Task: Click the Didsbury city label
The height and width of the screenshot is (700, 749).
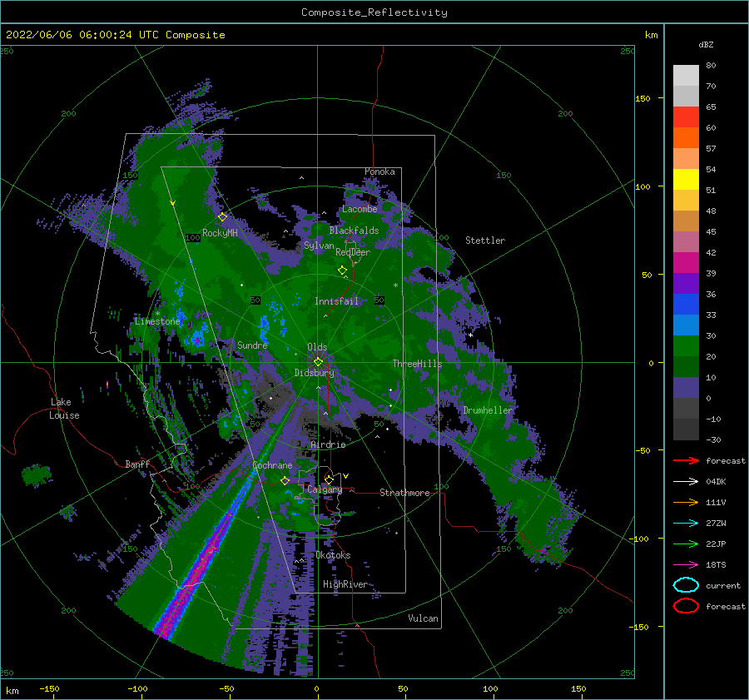Action: click(314, 373)
